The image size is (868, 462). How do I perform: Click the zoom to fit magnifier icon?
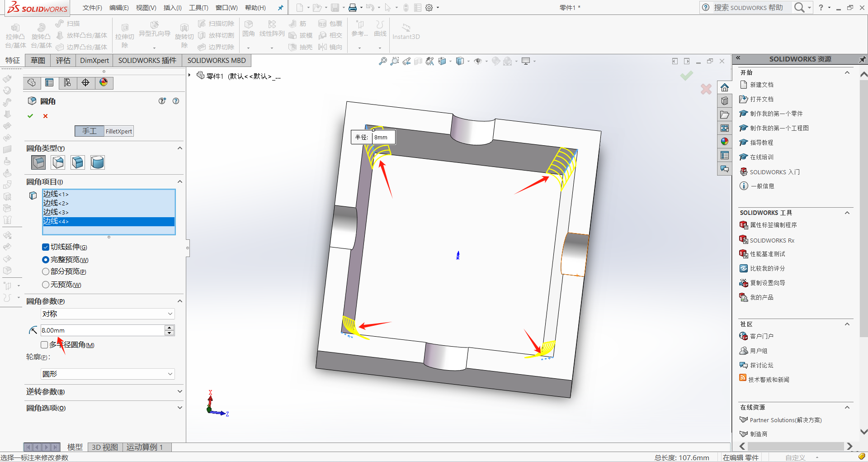(382, 61)
